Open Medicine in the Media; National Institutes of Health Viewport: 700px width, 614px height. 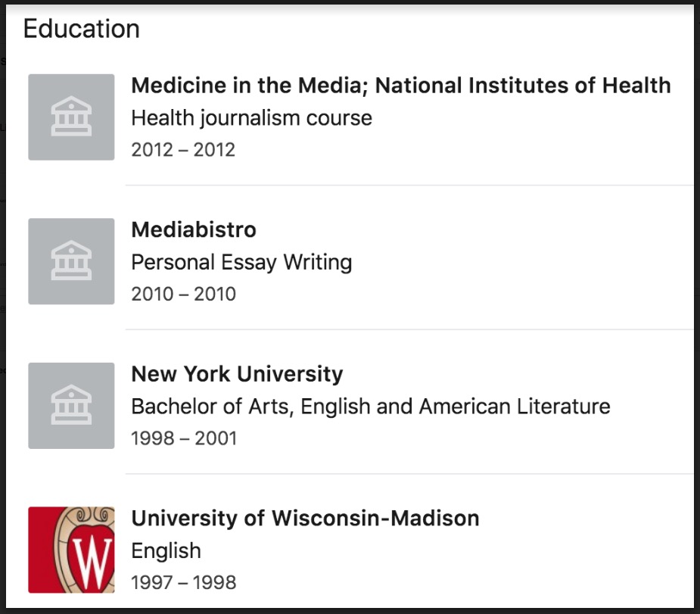click(401, 86)
